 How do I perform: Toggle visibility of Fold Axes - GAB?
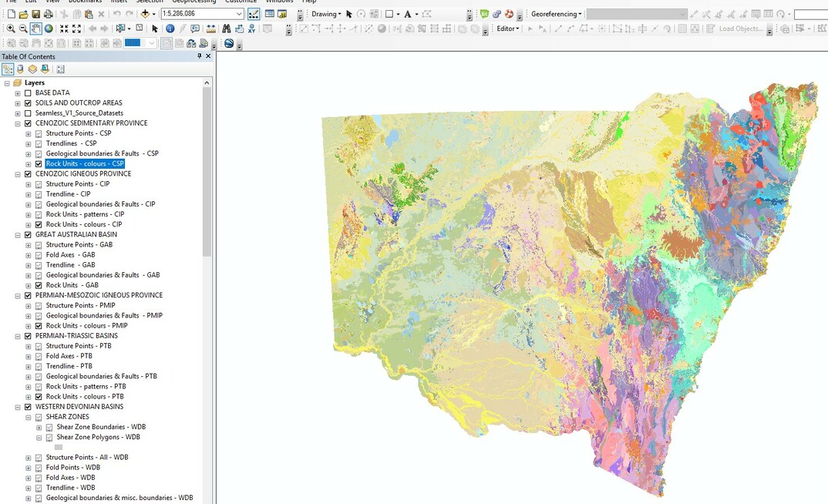[x=38, y=254]
